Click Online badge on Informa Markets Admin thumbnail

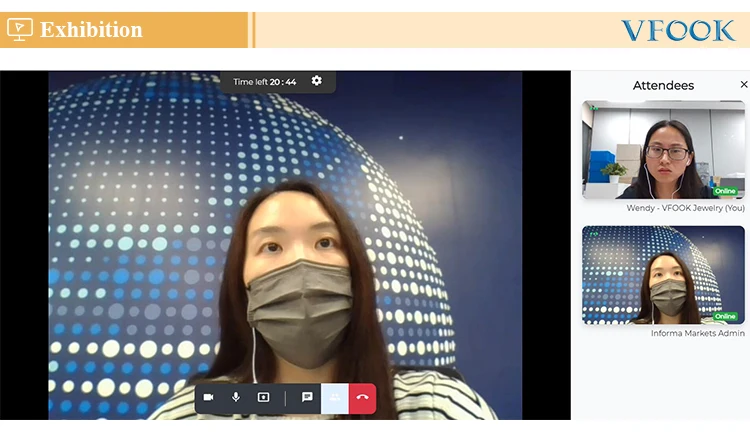725,316
